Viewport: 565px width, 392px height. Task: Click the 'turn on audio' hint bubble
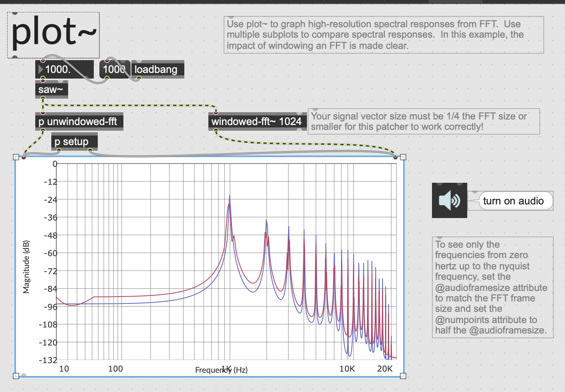coord(513,201)
